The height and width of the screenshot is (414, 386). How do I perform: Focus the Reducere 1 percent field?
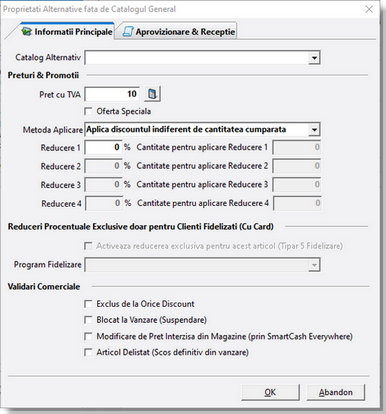coord(103,147)
